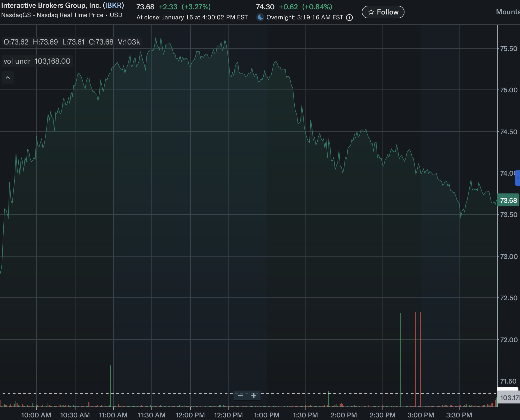Click the overnight info circle icon
The width and height of the screenshot is (520, 420).
click(x=349, y=18)
